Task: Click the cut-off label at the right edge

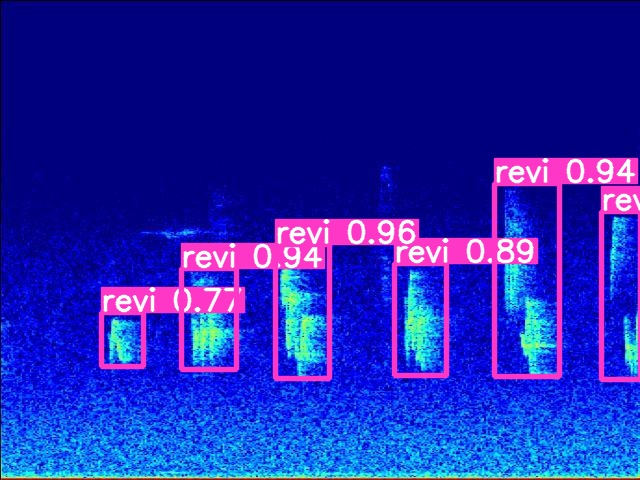Action: pyautogui.click(x=620, y=200)
